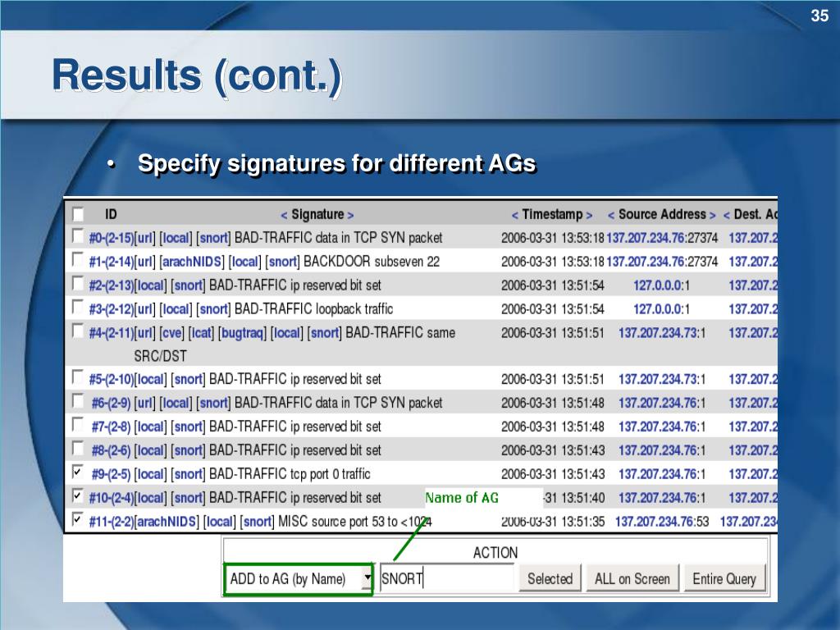The image size is (840, 630).
Task: Open the ADD to AG (by Name) dropdown
Action: (299, 579)
